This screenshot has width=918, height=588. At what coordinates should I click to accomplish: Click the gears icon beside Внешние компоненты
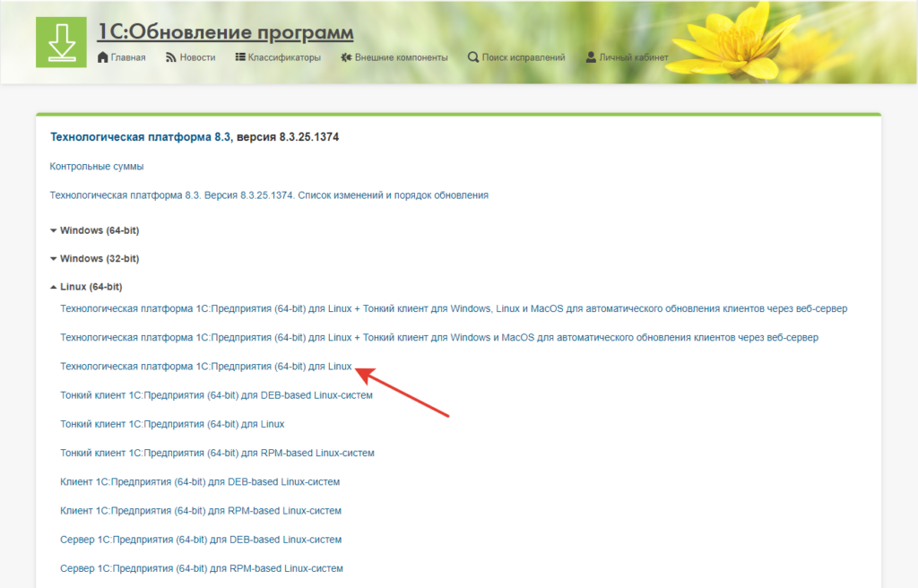tap(347, 57)
